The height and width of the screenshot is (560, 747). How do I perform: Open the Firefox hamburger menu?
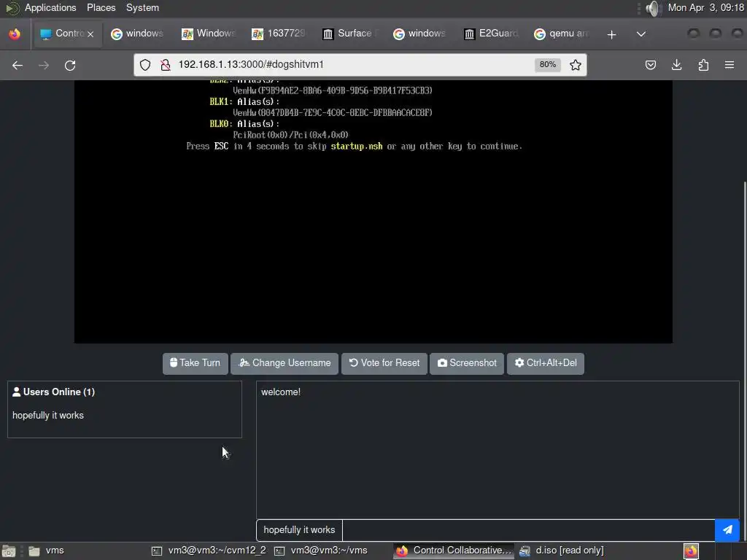pyautogui.click(x=729, y=65)
